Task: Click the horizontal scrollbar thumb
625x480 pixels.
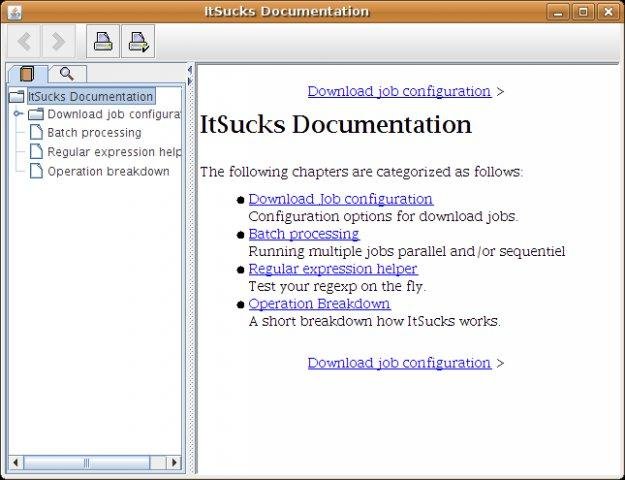Action: pos(86,462)
